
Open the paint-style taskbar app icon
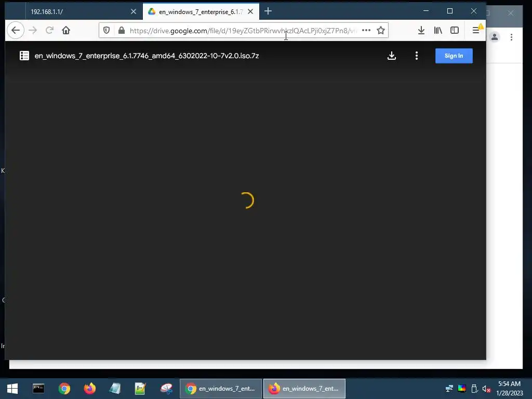coord(166,389)
